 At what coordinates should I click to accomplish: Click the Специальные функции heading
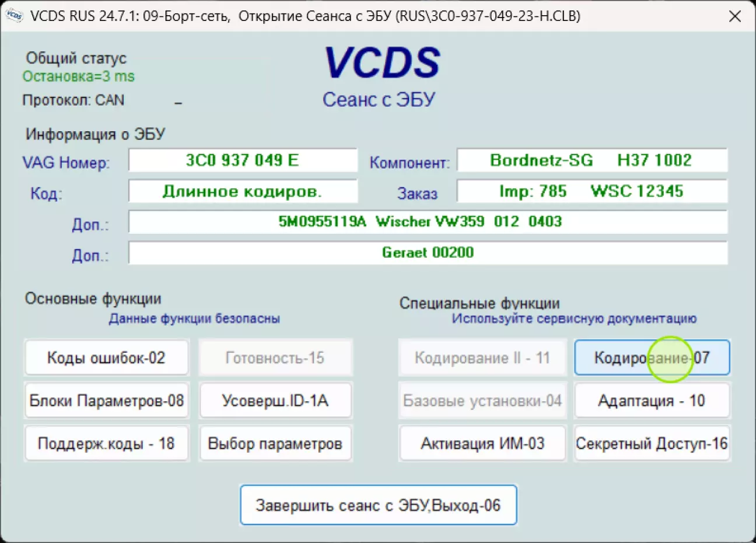point(480,303)
